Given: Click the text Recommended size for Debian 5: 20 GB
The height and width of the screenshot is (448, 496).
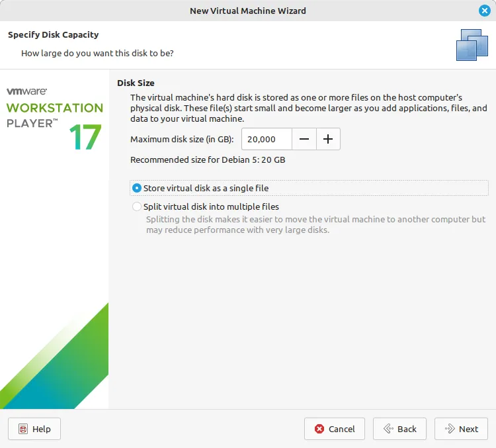Looking at the screenshot, I should [x=208, y=159].
